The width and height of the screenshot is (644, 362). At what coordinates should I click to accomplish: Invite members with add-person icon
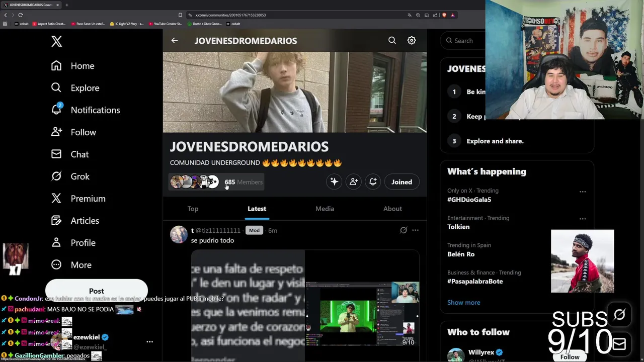354,182
